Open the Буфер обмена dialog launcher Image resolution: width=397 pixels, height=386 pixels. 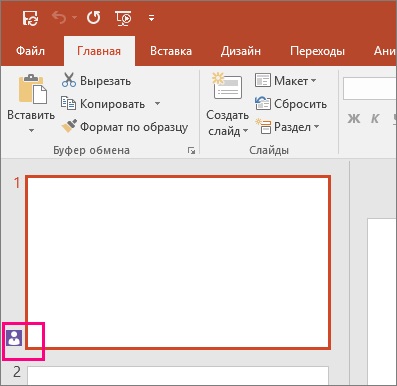click(x=191, y=151)
